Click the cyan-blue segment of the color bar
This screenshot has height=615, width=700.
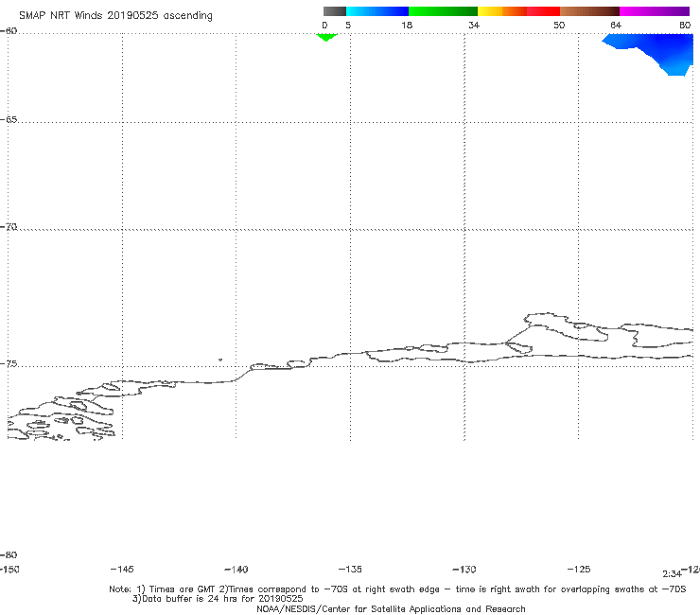click(x=377, y=11)
